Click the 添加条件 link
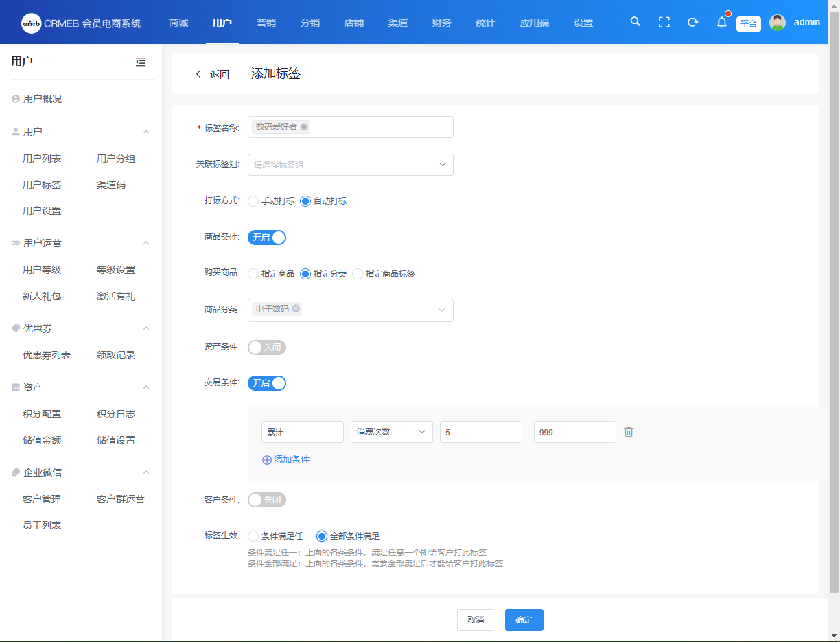Image resolution: width=840 pixels, height=642 pixels. [286, 460]
